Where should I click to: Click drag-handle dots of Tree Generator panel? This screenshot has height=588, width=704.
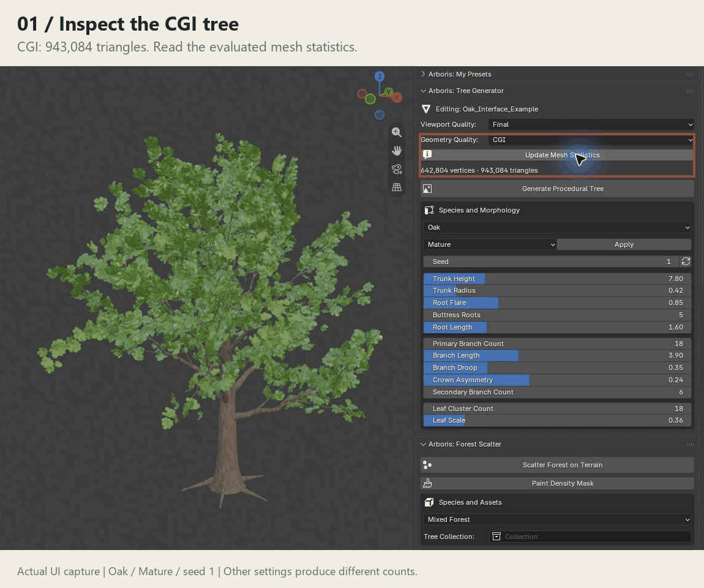pyautogui.click(x=690, y=91)
